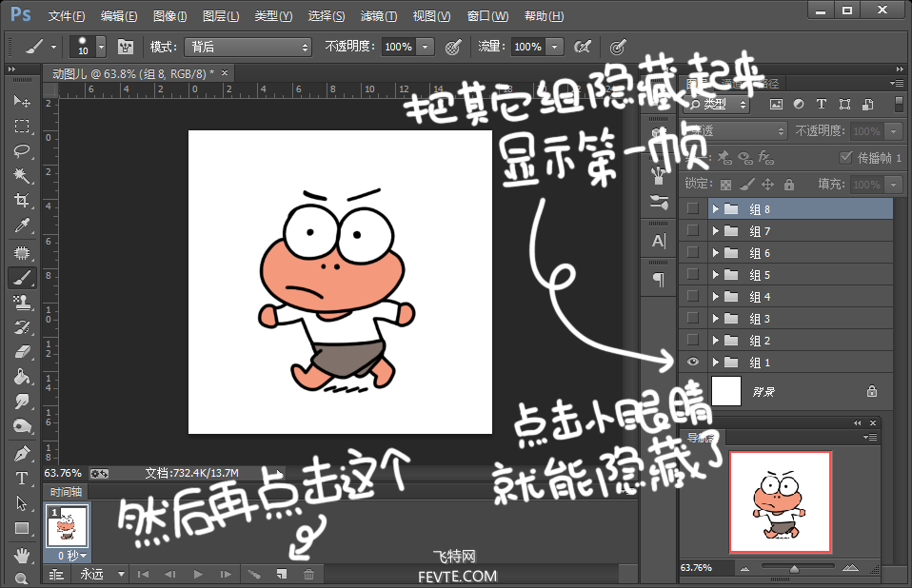Show the 组 4 layer group
912x588 pixels.
(692, 296)
